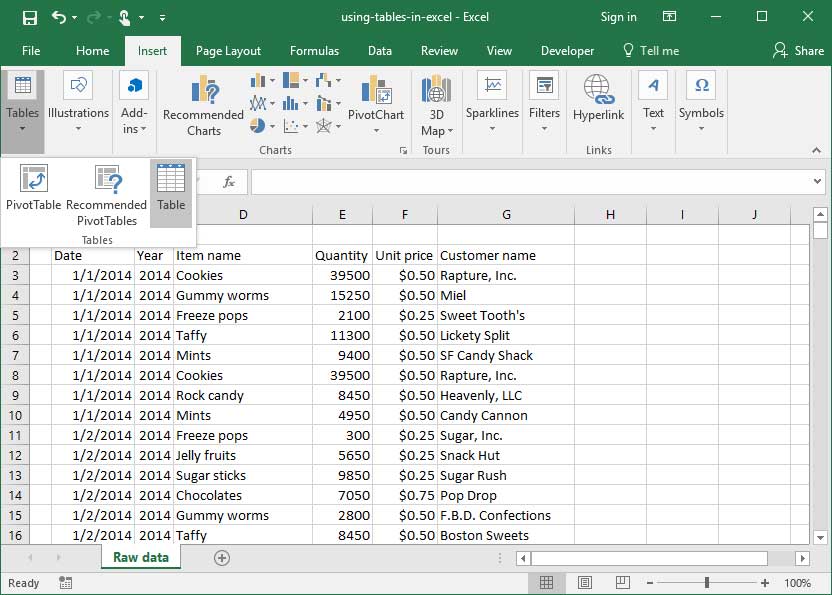Switch to the View tab
Image resolution: width=832 pixels, height=595 pixels.
[x=499, y=51]
